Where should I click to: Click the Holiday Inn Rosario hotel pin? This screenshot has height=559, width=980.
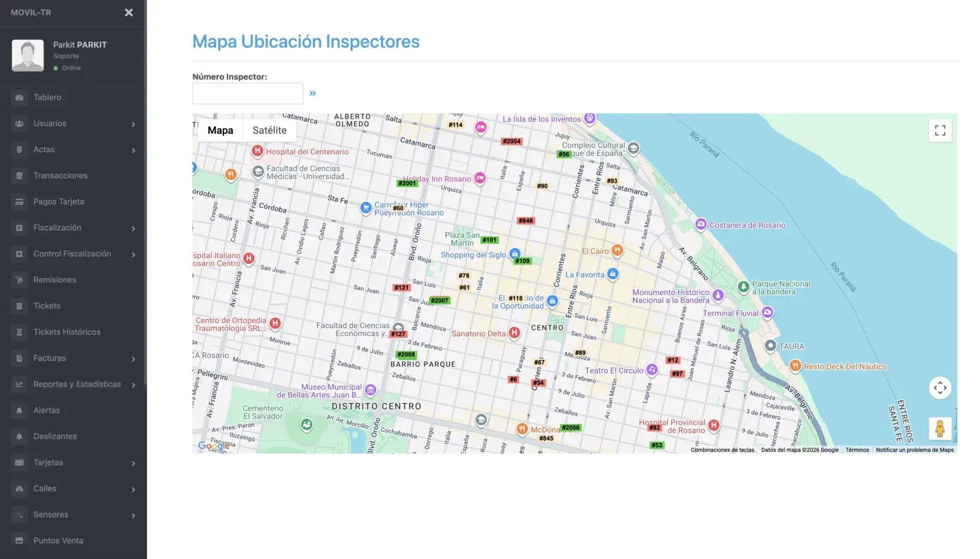[x=480, y=178]
